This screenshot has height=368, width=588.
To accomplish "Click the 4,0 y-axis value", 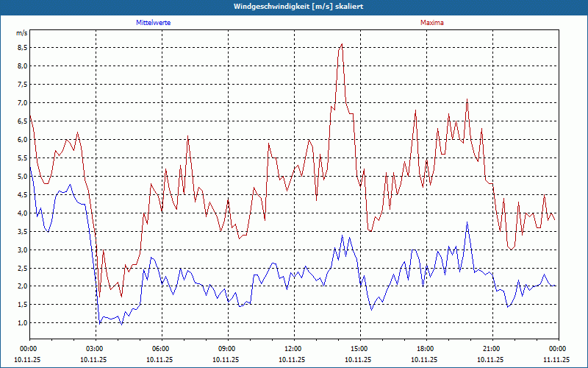I will (x=23, y=213).
